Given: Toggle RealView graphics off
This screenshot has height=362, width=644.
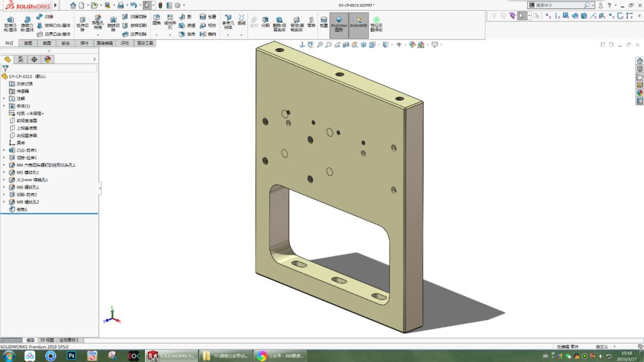Looking at the screenshot, I should click(x=339, y=21).
